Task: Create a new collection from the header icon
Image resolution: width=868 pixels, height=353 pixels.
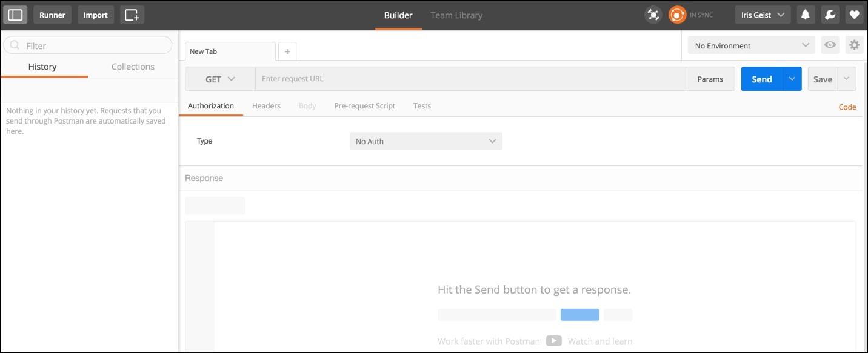Action: pos(132,14)
